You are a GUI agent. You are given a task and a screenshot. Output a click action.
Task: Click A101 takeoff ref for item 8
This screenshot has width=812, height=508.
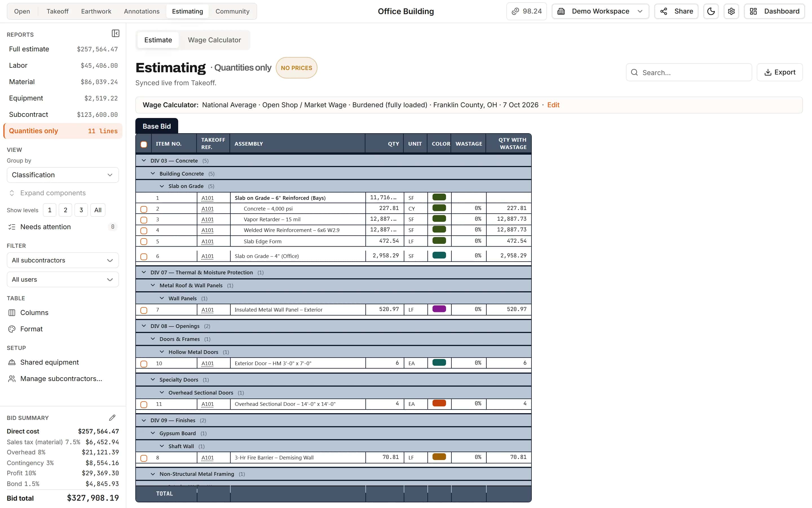click(207, 457)
